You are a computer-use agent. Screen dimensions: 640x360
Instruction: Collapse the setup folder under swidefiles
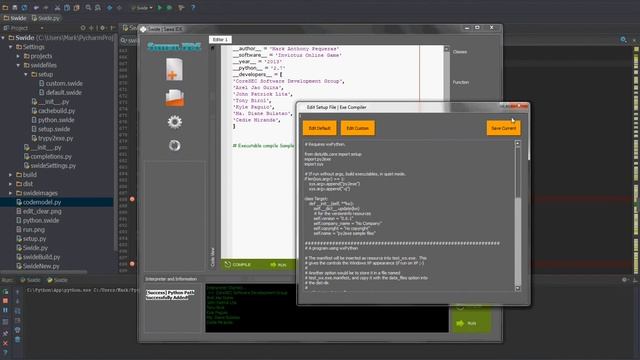click(x=26, y=74)
